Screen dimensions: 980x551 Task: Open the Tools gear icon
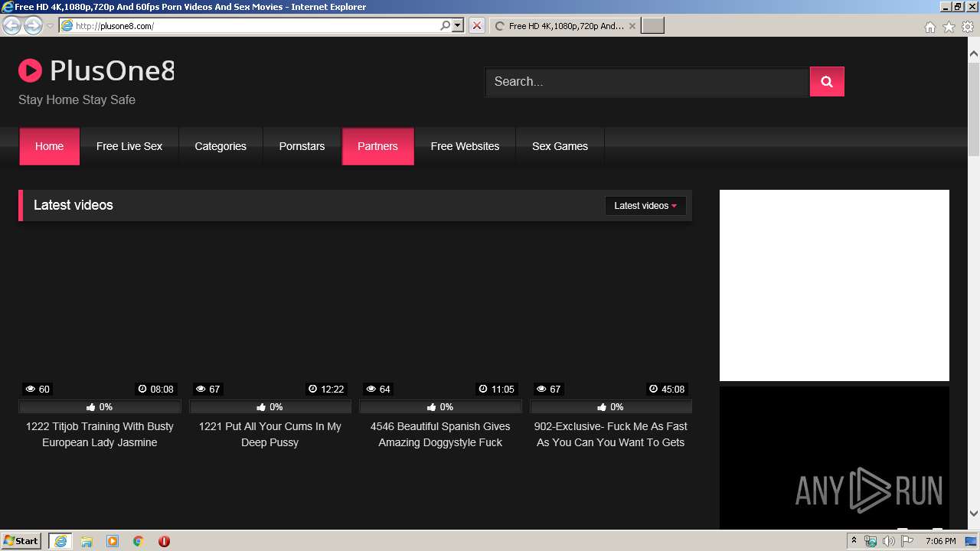[968, 27]
